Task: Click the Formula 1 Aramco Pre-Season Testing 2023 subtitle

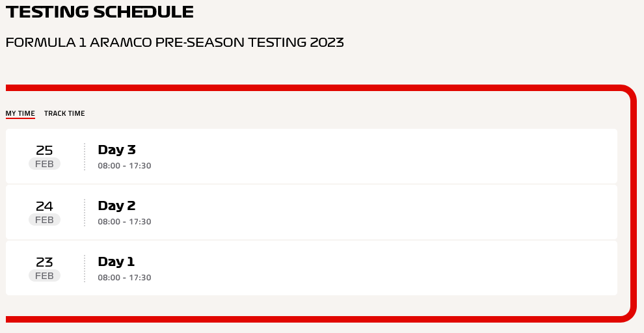Action: [x=174, y=42]
